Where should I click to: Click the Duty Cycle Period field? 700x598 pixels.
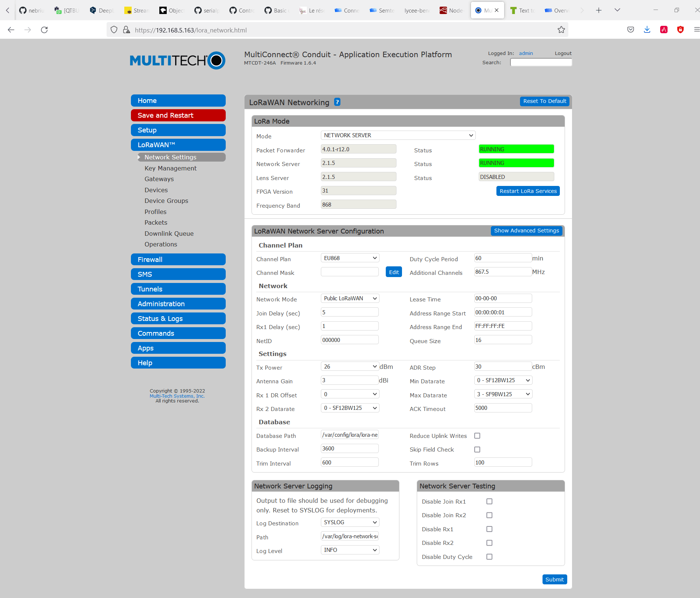pos(503,258)
